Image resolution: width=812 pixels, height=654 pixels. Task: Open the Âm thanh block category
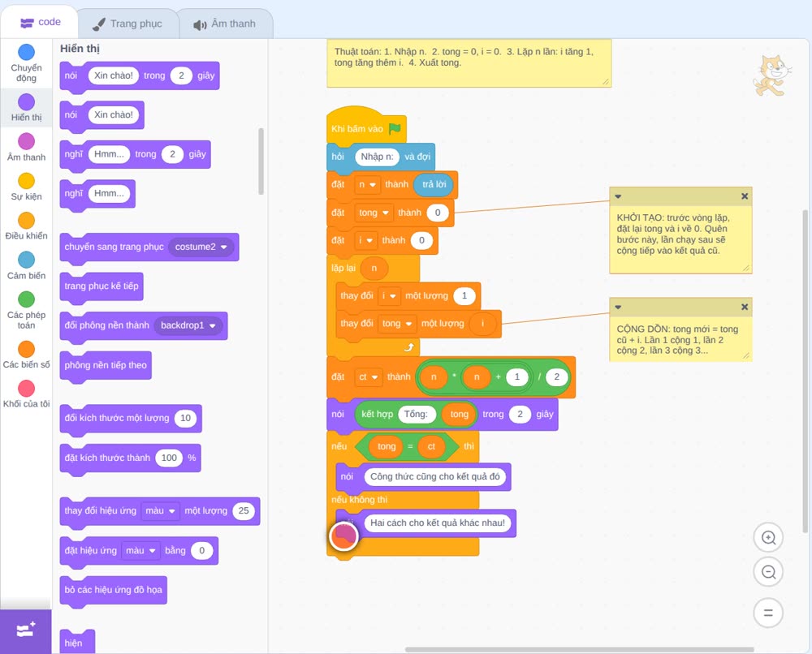tap(26, 148)
